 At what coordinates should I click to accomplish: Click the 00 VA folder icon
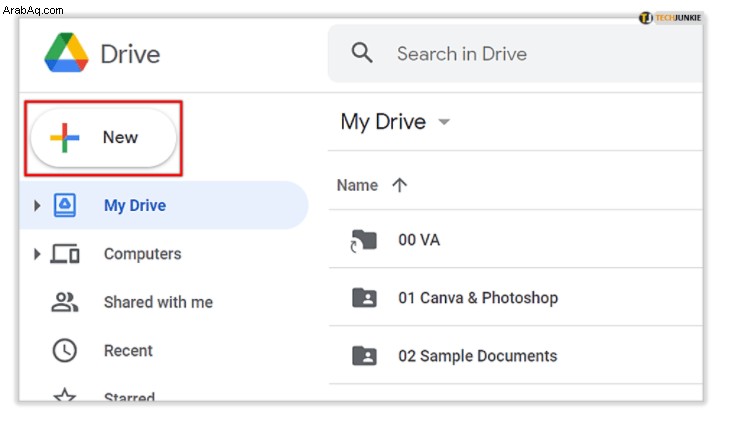coord(364,240)
